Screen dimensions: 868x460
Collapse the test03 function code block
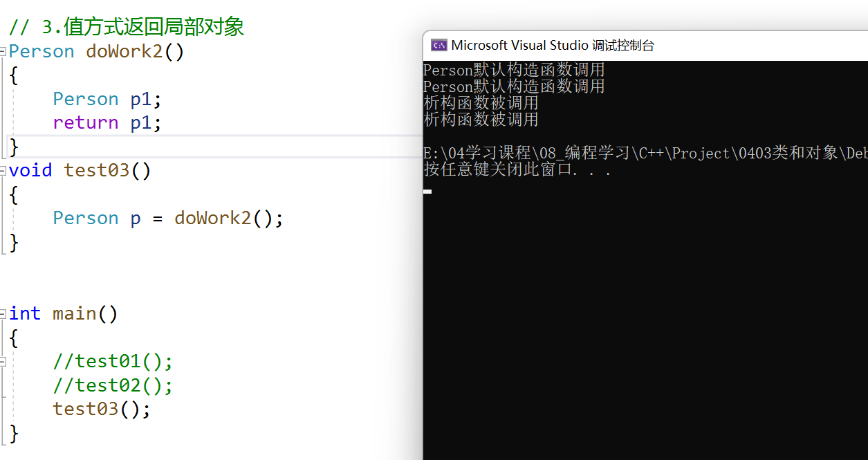[x=3, y=171]
